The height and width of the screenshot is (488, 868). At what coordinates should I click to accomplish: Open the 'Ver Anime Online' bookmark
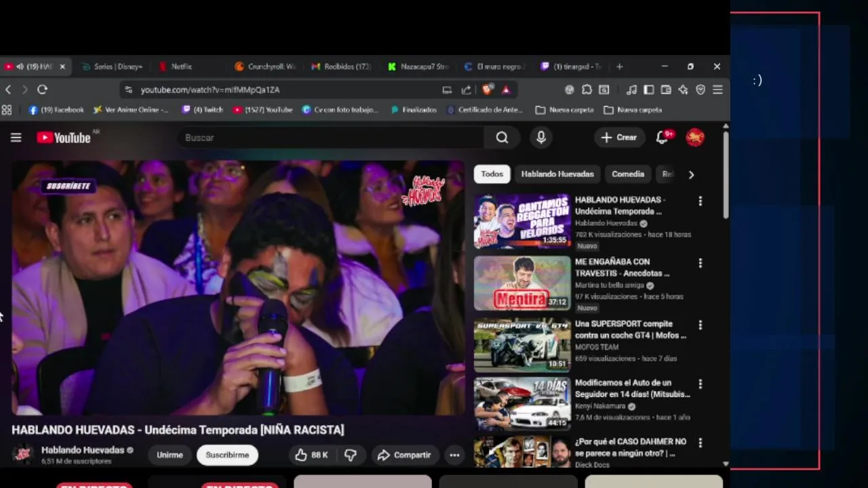[x=131, y=110]
